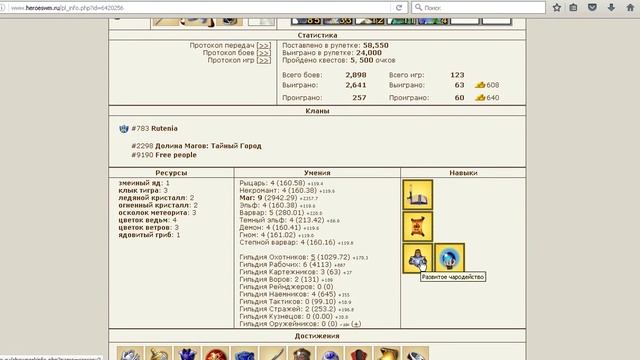Click the #9190 clan number
The height and width of the screenshot is (360, 640).
pos(142,155)
